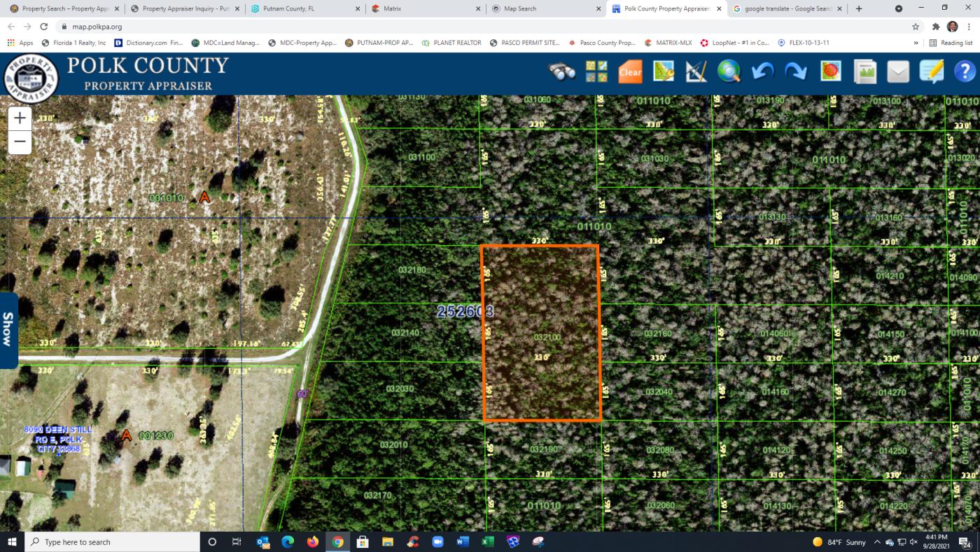Screen dimensions: 980x552
Task: Zoom in with the plus button
Action: click(20, 118)
